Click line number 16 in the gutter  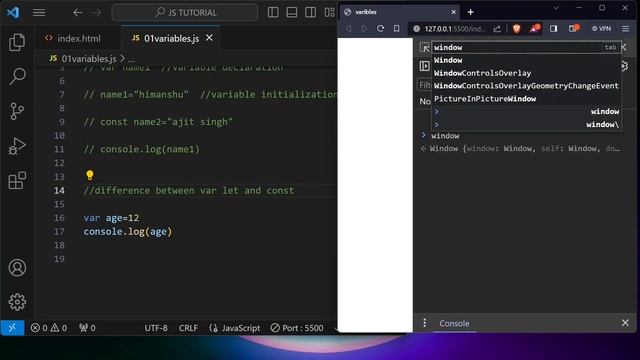click(x=59, y=218)
